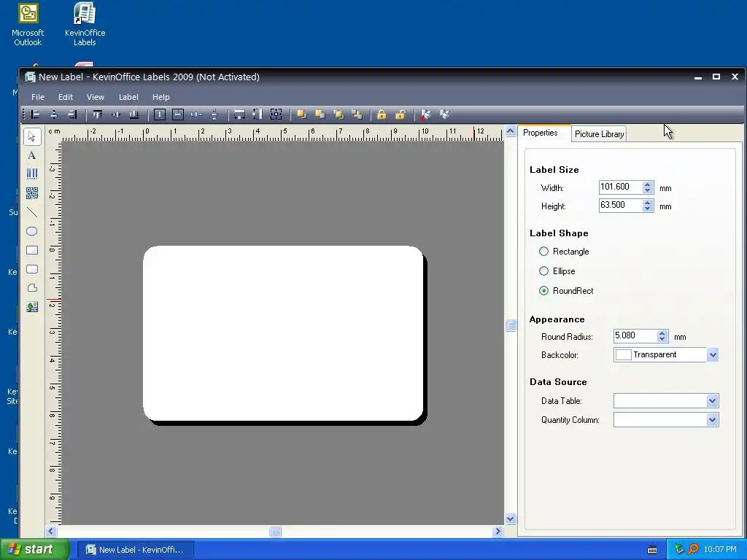The width and height of the screenshot is (747, 560).
Task: Click the canvas horizontal scrollbar right arrow
Action: pyautogui.click(x=498, y=532)
